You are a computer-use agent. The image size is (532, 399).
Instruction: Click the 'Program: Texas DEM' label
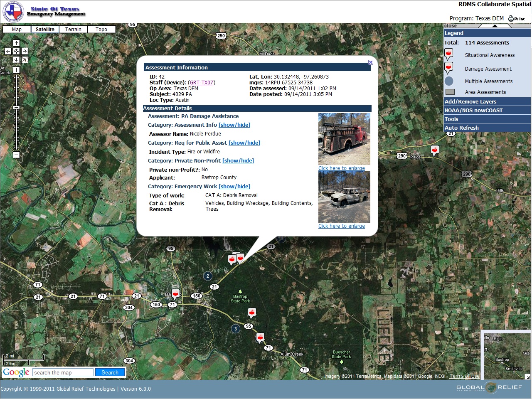[477, 18]
